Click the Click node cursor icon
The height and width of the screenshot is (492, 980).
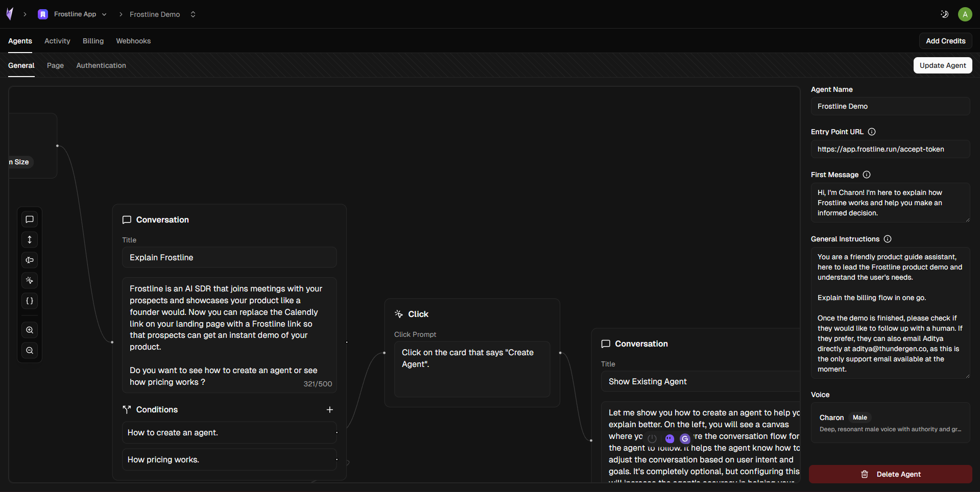(399, 314)
